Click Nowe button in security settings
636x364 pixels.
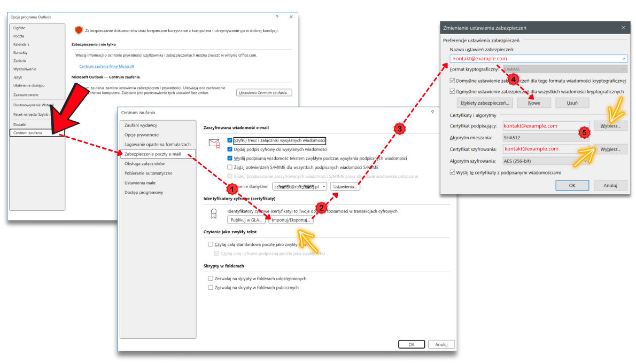pos(534,103)
